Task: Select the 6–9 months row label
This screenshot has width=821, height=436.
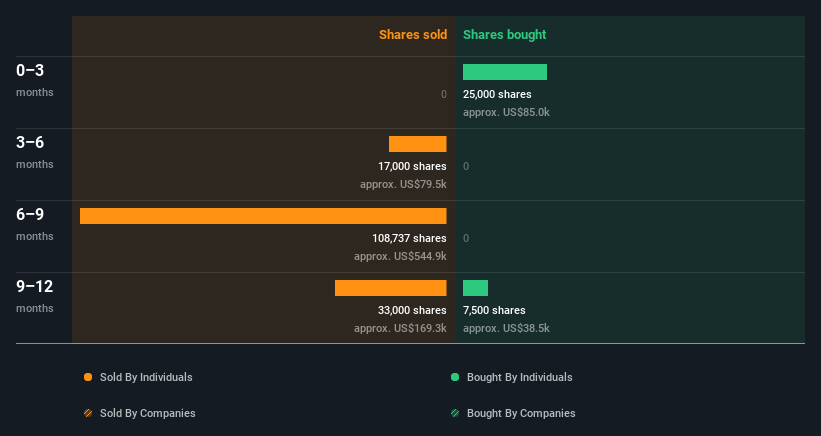Action: click(x=35, y=224)
